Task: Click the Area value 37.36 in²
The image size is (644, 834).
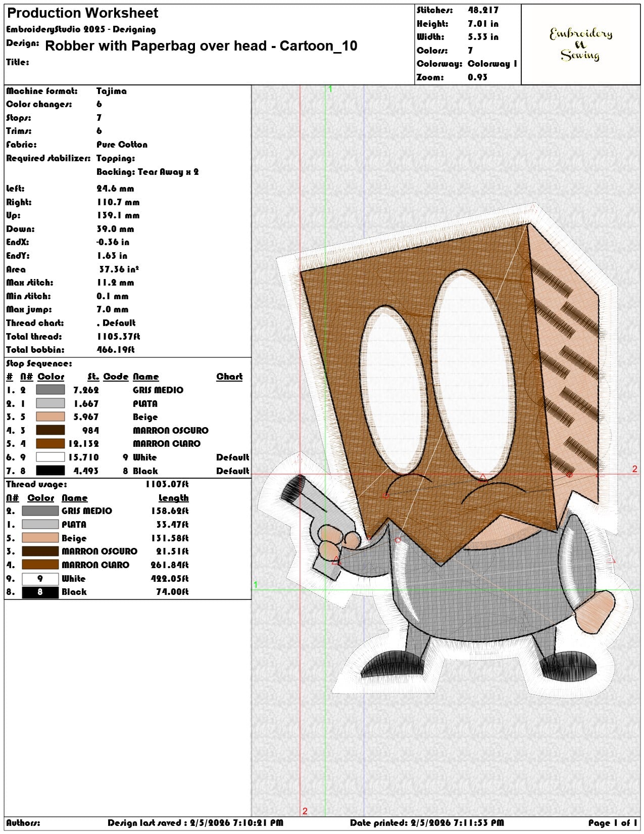Action: [119, 269]
